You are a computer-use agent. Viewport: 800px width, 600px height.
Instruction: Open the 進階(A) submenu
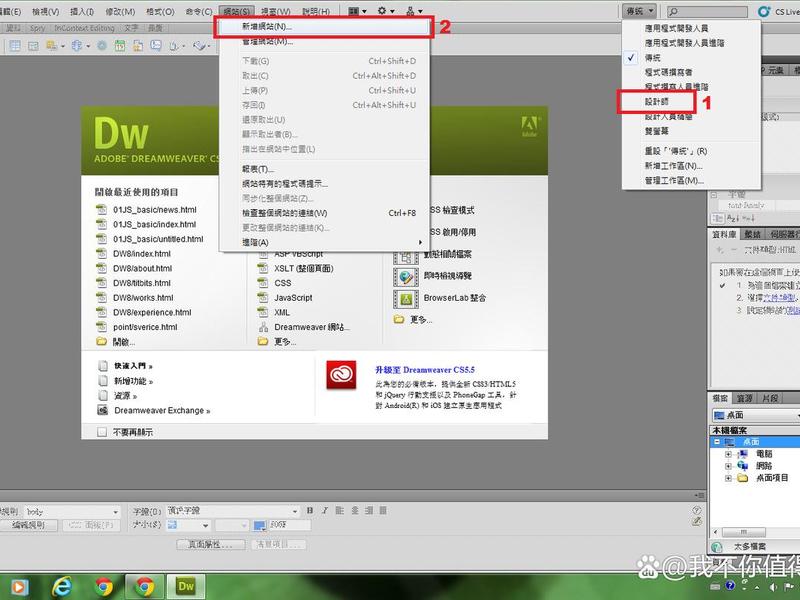point(324,242)
